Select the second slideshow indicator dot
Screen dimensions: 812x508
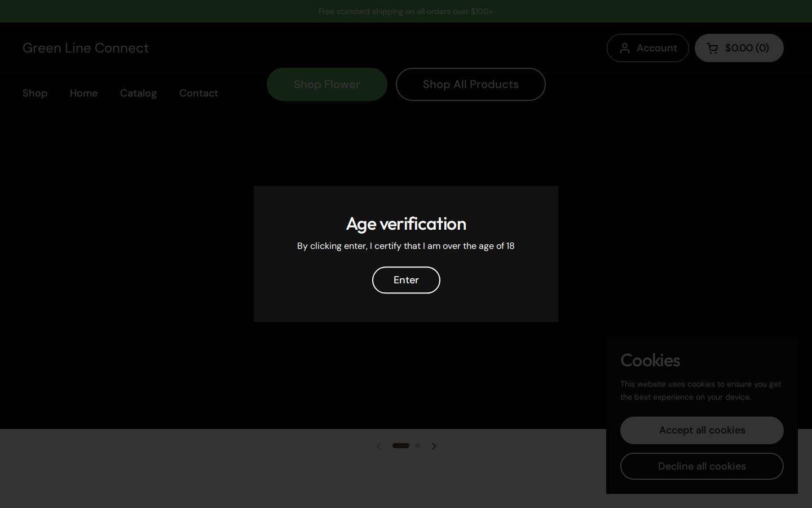(x=417, y=445)
